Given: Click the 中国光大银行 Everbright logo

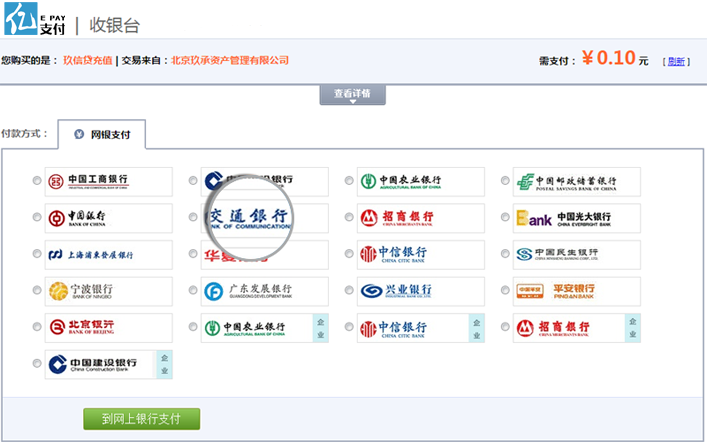Looking at the screenshot, I should coord(577,218).
